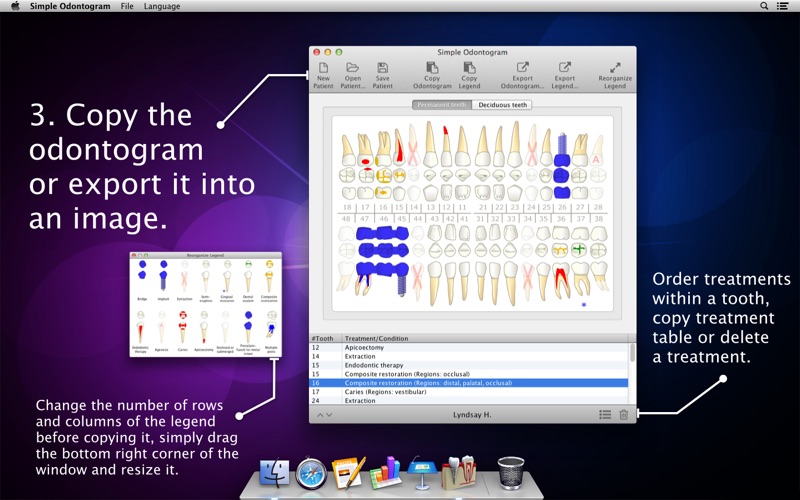Launch Safari from the Dock
This screenshot has width=800, height=500.
311,473
